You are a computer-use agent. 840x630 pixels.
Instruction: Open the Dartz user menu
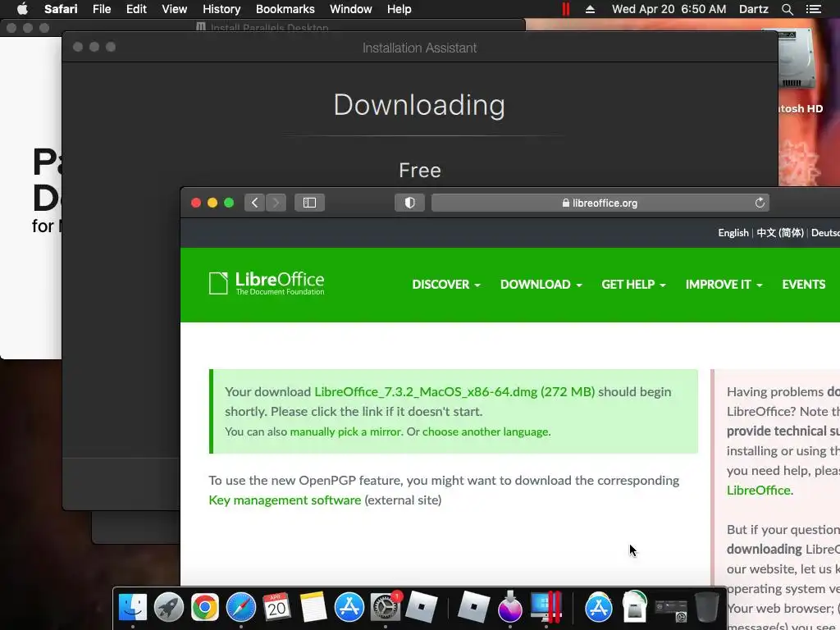(753, 9)
